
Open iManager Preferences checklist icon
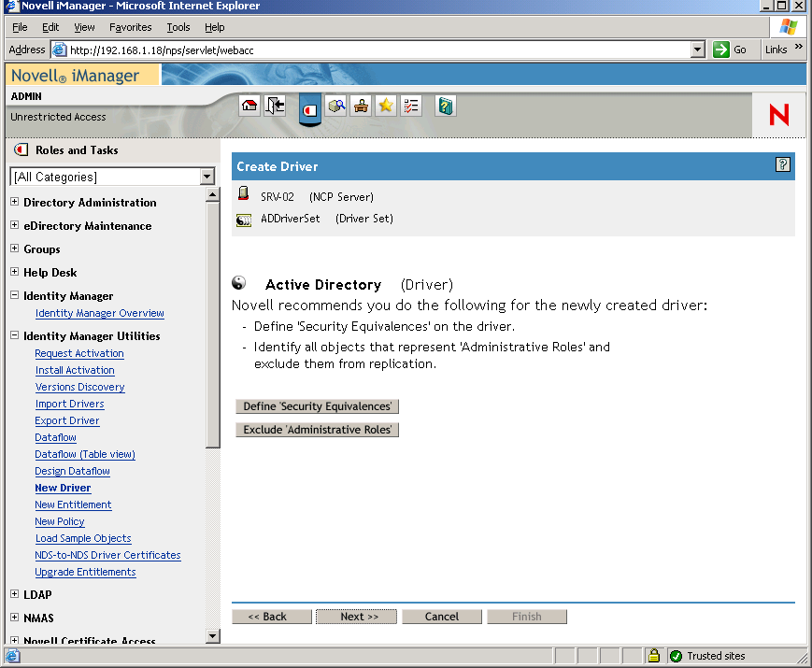tap(410, 106)
